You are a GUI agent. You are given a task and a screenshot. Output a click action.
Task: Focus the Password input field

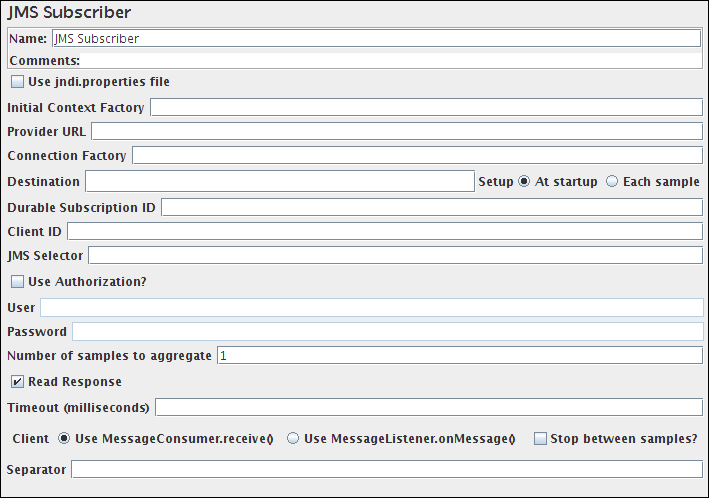(x=387, y=332)
